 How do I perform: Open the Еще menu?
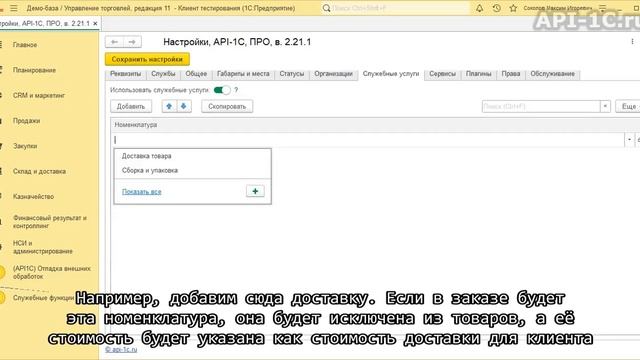tap(628, 106)
